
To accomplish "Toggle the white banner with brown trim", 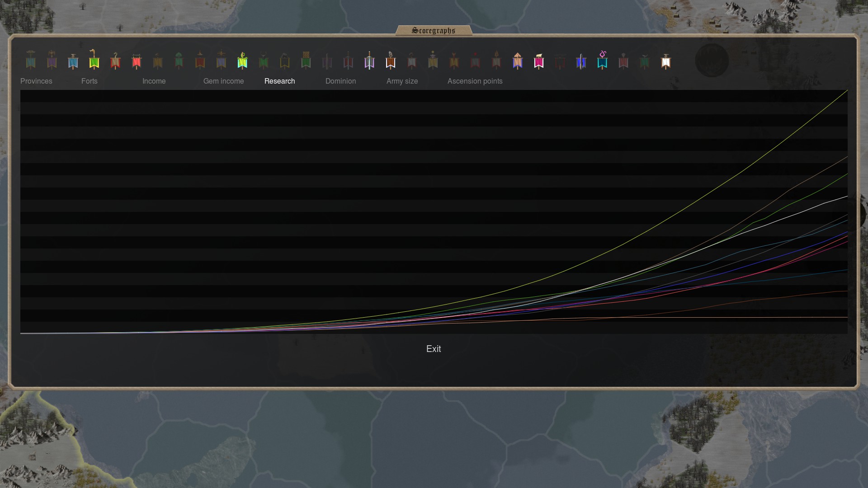I will tap(666, 61).
